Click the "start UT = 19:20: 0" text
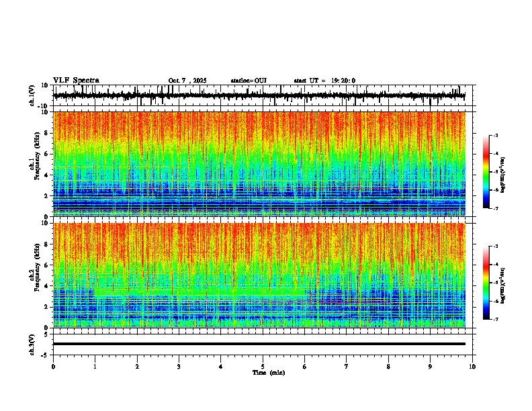Viewport: 532px width, 411px height. pos(324,81)
